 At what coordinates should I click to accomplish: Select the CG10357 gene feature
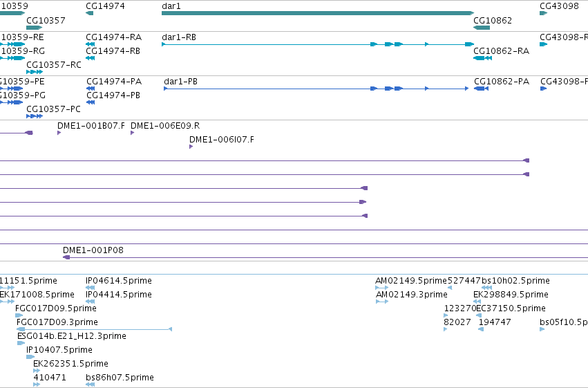tap(34, 28)
